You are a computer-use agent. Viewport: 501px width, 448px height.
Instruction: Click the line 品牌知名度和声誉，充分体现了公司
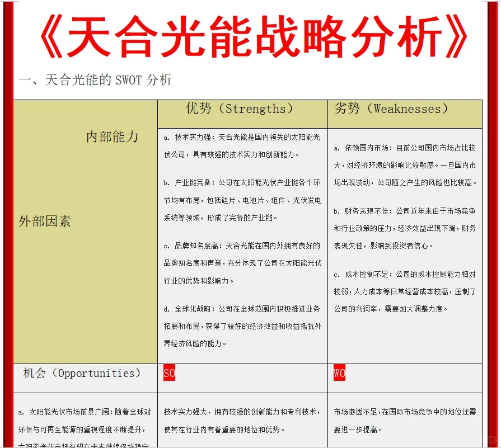coord(242,263)
